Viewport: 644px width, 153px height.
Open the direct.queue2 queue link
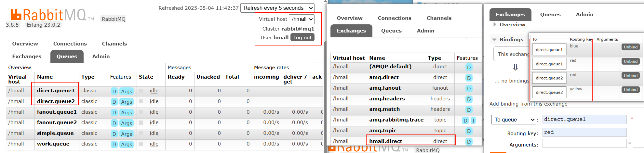(x=56, y=101)
